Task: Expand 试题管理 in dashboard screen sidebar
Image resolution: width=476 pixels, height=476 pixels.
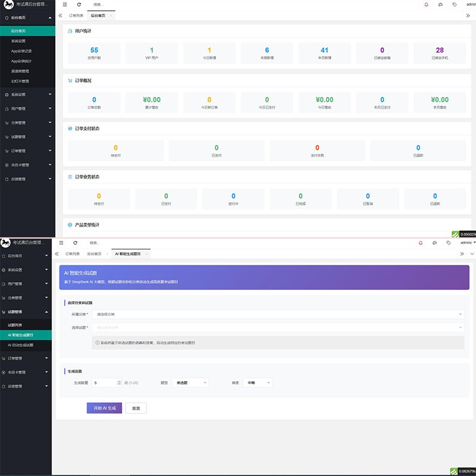Action: [x=27, y=137]
